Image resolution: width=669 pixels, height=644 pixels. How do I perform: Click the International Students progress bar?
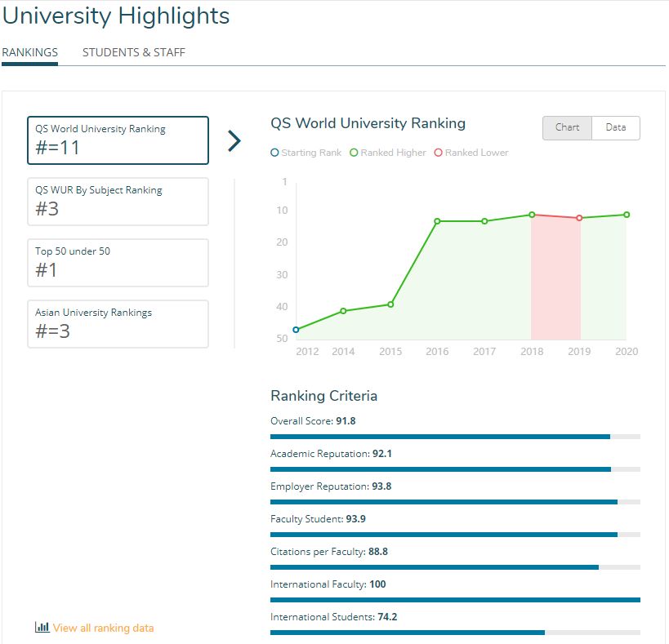[x=455, y=633]
